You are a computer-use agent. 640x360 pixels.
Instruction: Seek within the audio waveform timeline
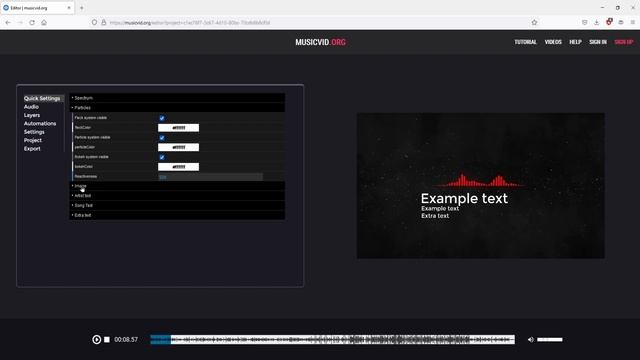point(332,340)
